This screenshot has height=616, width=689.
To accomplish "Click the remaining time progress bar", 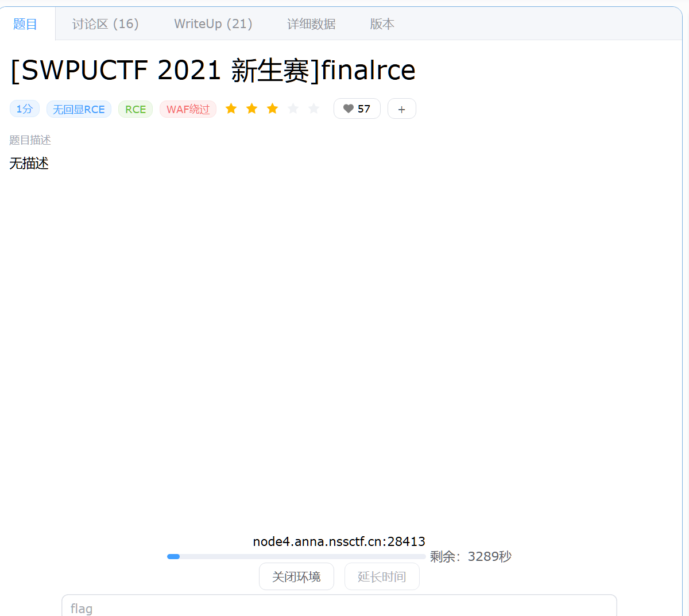I will [296, 556].
